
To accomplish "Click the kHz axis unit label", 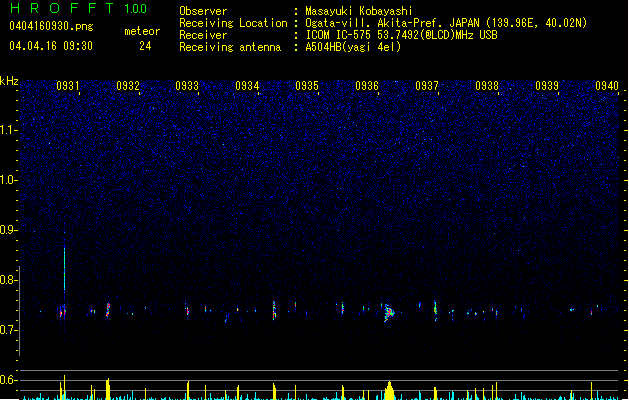I will pyautogui.click(x=9, y=81).
